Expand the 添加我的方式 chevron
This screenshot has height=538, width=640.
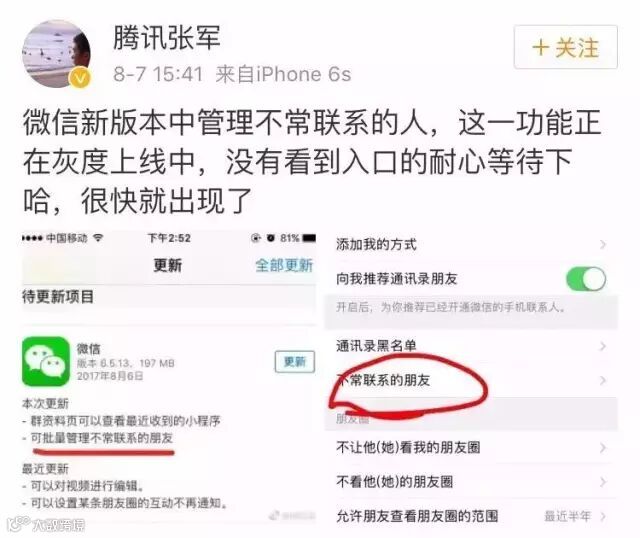point(603,245)
